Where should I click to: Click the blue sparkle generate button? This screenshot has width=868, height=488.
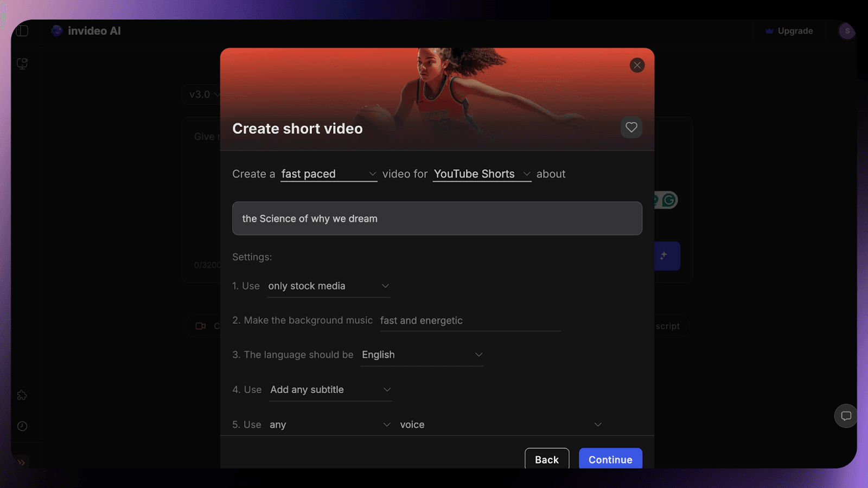click(667, 256)
